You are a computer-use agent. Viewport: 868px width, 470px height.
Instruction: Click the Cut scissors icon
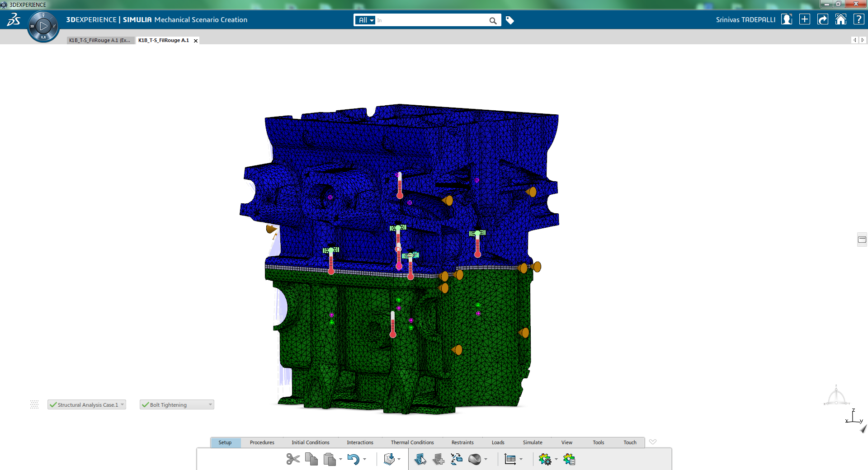[293, 459]
